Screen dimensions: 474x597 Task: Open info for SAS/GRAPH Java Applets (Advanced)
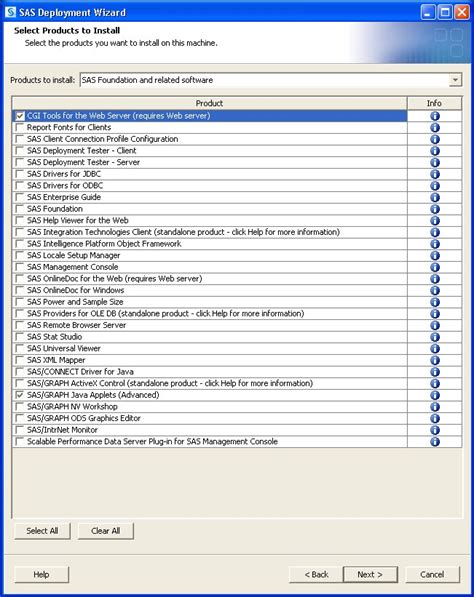(435, 395)
